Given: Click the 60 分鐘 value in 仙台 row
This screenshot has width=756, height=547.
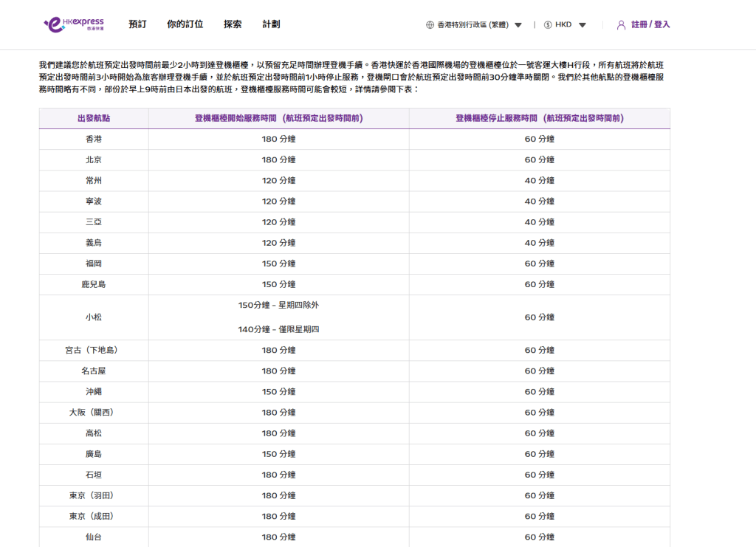Looking at the screenshot, I should pos(540,537).
